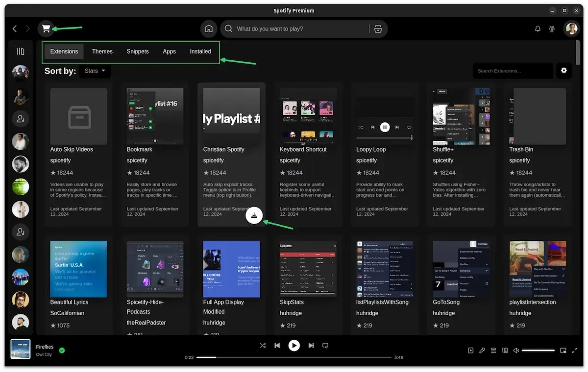Pause the current song
The width and height of the screenshot is (588, 372).
coord(294,346)
